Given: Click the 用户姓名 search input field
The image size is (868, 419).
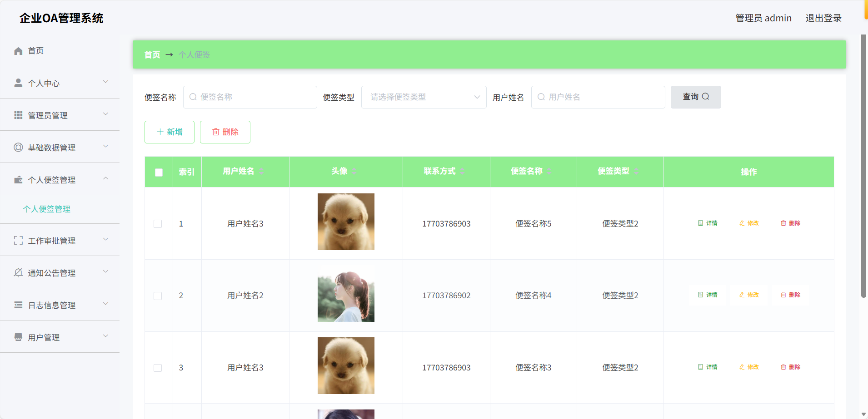Looking at the screenshot, I should click(x=598, y=97).
